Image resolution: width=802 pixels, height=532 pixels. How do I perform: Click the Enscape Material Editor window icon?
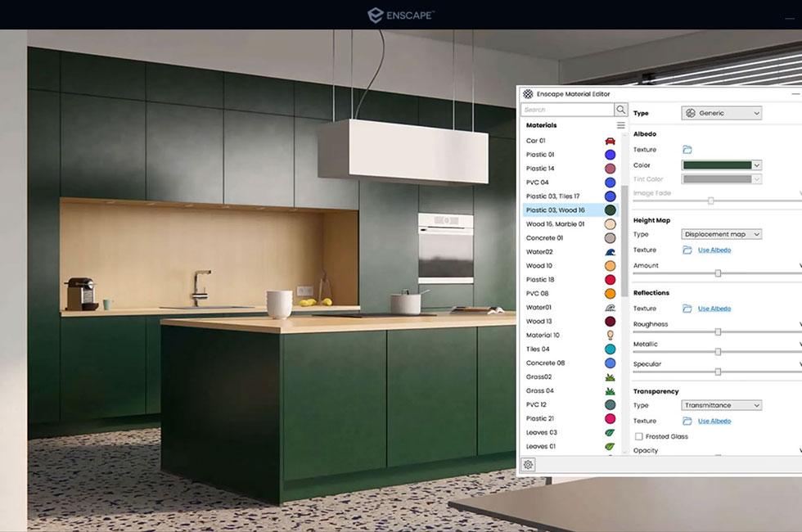coord(528,94)
